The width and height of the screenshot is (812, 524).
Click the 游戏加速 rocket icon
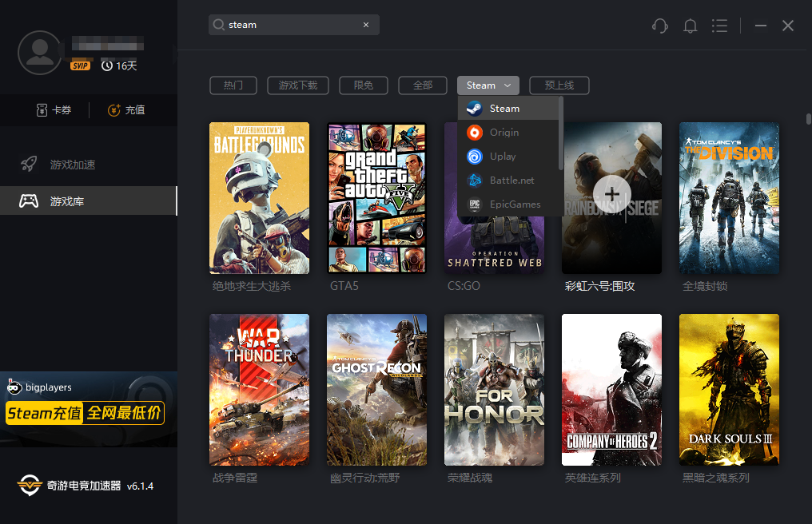[29, 164]
